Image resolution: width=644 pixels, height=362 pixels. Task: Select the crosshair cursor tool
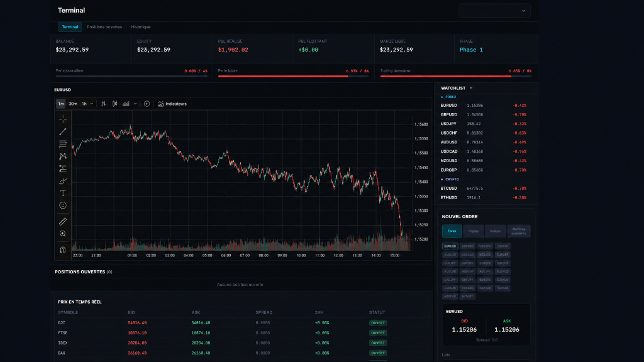point(63,119)
